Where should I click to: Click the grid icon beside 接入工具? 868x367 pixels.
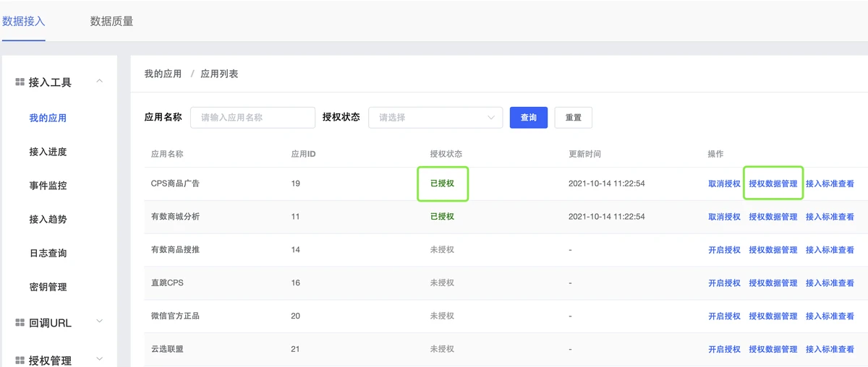[20, 82]
